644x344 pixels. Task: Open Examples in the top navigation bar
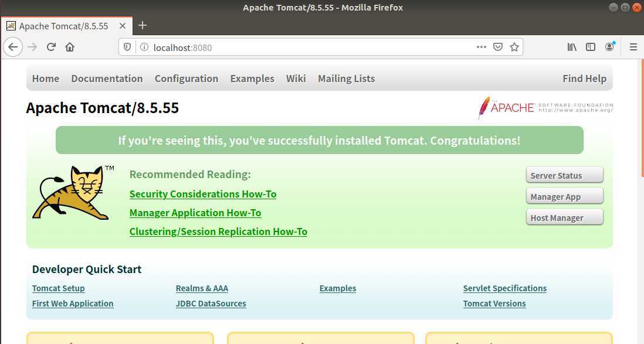pyautogui.click(x=252, y=79)
